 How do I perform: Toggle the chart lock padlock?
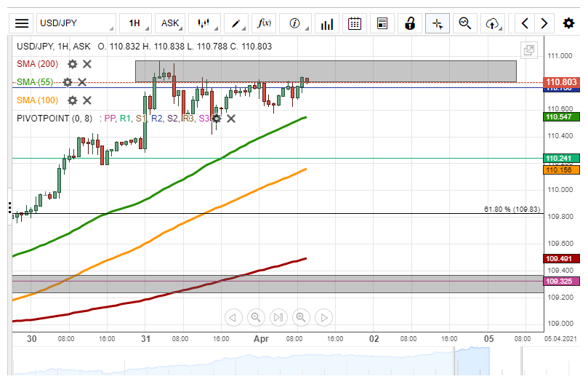tap(410, 23)
